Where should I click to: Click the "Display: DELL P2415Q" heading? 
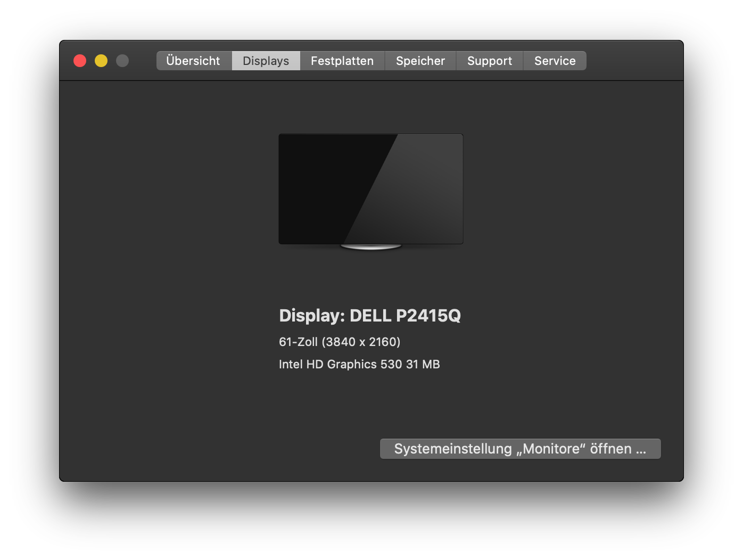click(x=370, y=316)
